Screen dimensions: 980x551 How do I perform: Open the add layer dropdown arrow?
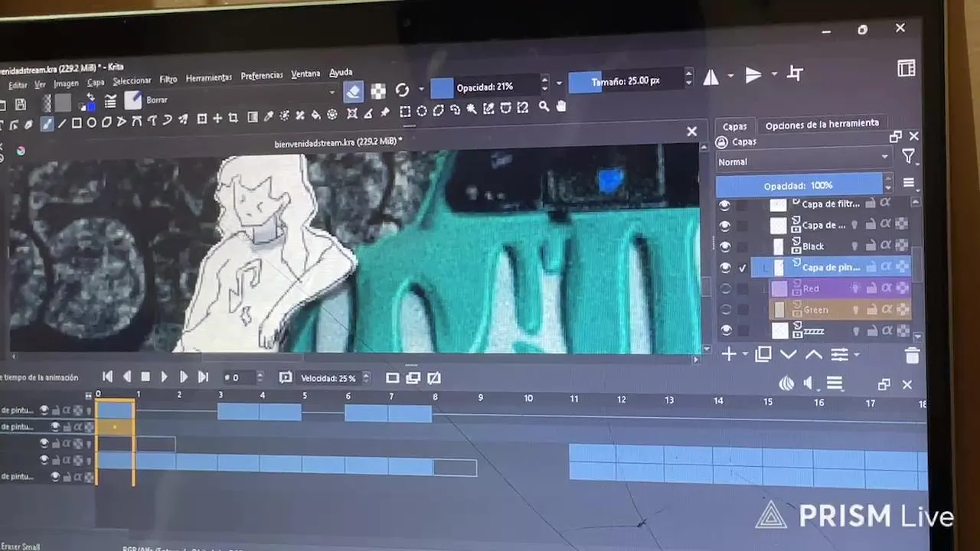(x=746, y=354)
